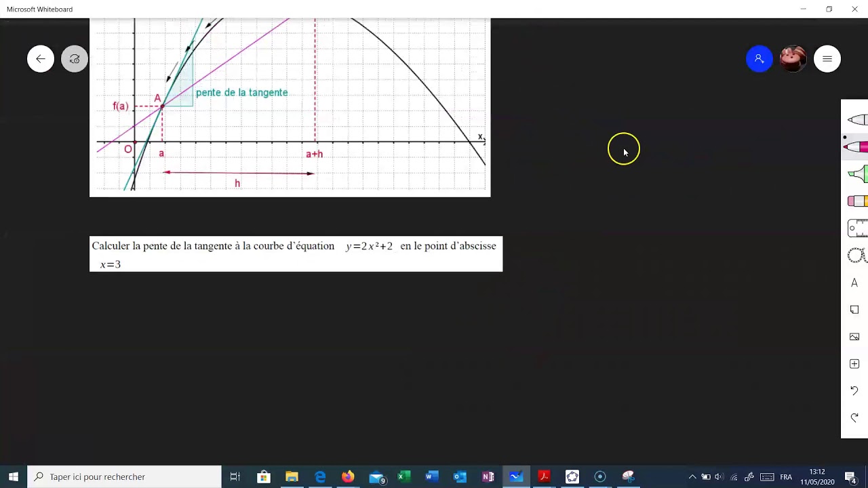
Task: Open the touch keyboard icon
Action: tap(767, 476)
